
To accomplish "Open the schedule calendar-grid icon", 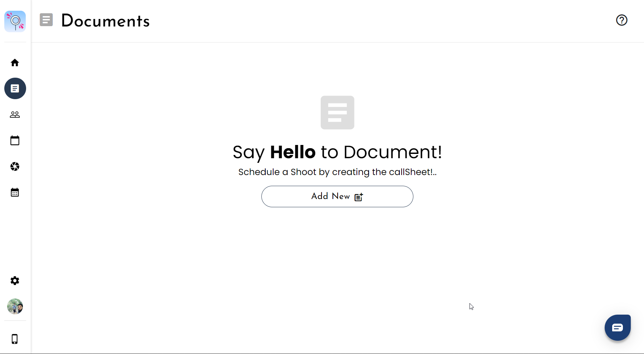I will click(x=15, y=192).
